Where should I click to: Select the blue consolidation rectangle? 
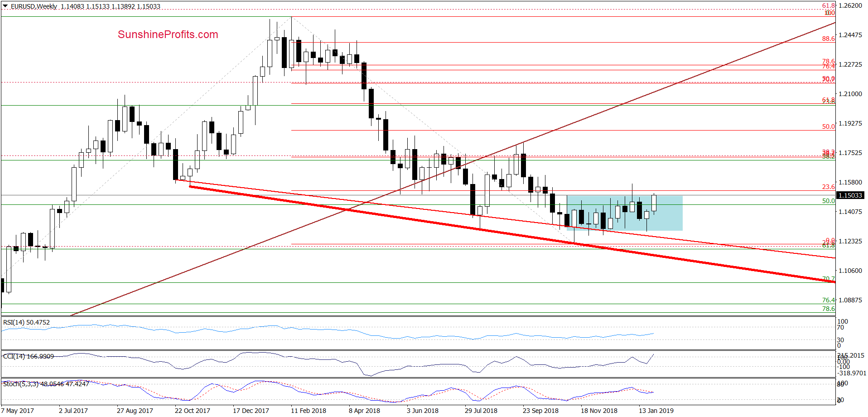(624, 213)
